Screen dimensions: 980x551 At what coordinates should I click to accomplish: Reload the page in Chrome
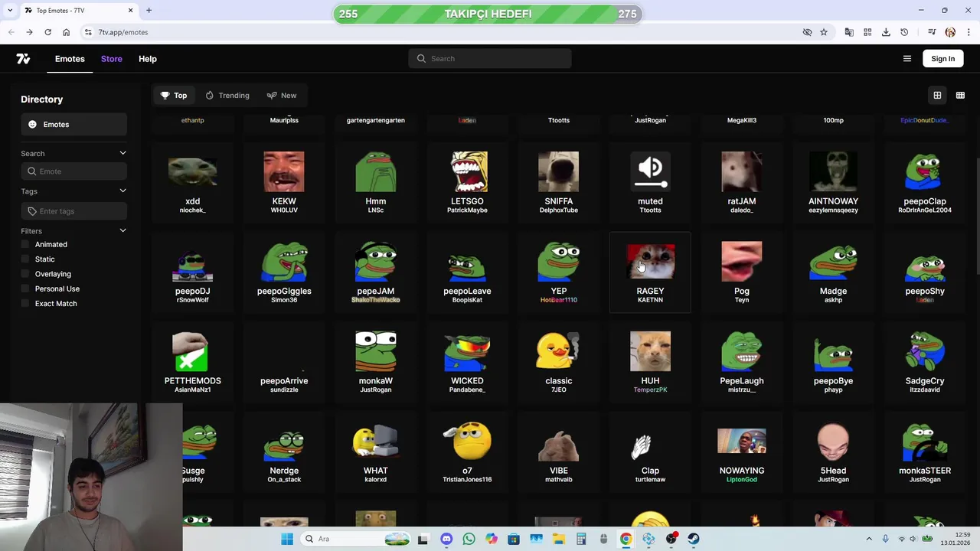tap(47, 32)
